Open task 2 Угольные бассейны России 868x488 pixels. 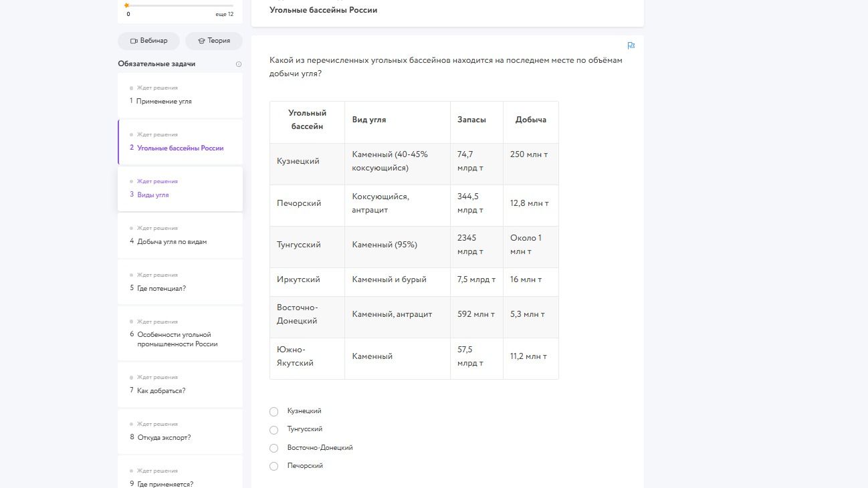pos(180,142)
